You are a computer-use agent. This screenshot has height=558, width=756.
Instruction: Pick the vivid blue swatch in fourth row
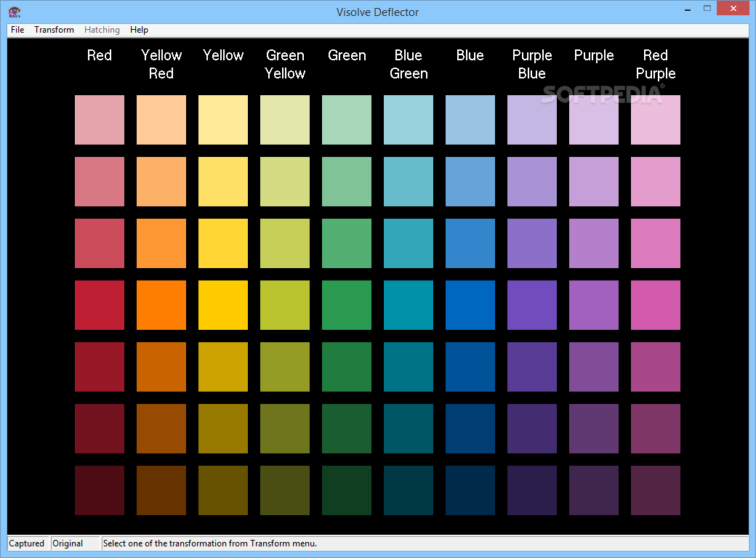(470, 305)
